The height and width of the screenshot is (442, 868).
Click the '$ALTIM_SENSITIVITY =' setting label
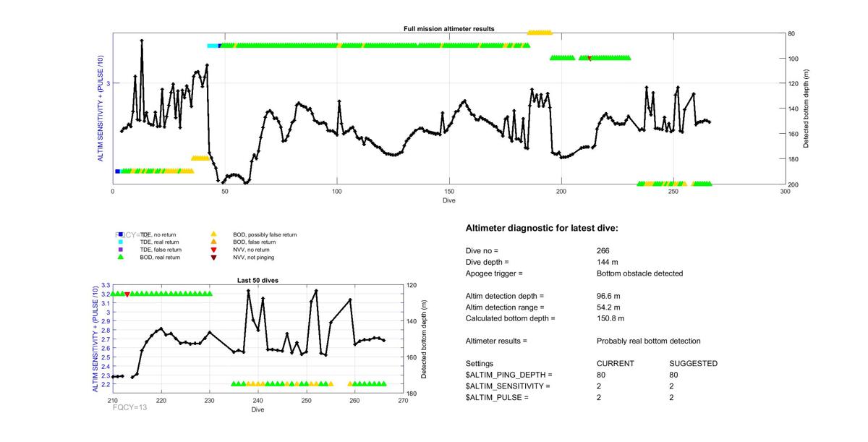508,386
